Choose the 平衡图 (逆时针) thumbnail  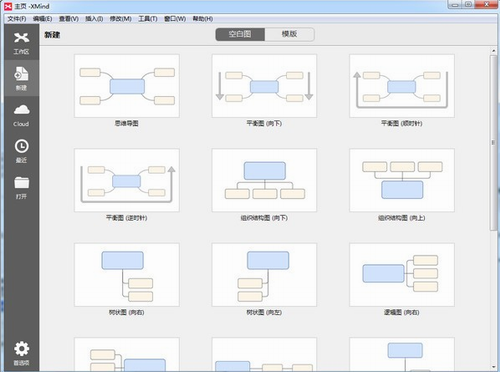pyautogui.click(x=127, y=180)
